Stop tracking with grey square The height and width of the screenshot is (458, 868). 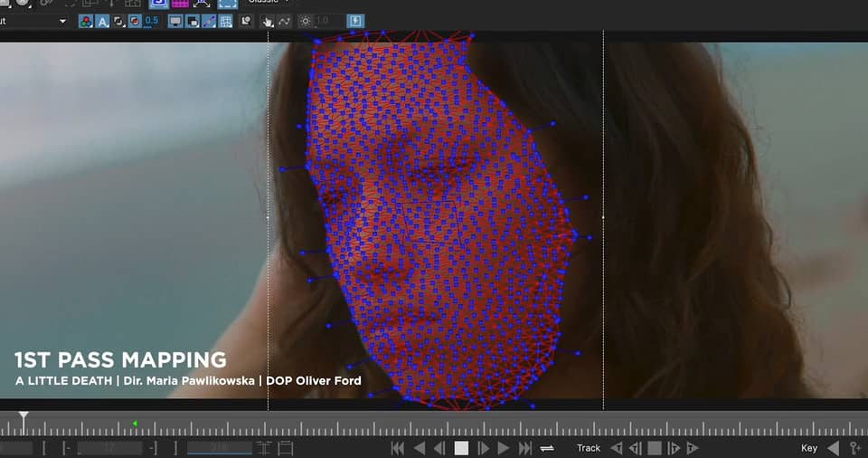click(655, 448)
